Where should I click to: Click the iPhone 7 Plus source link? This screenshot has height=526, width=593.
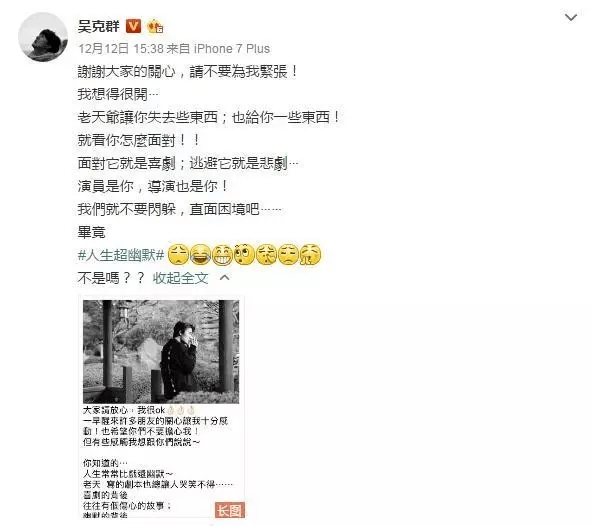point(232,48)
